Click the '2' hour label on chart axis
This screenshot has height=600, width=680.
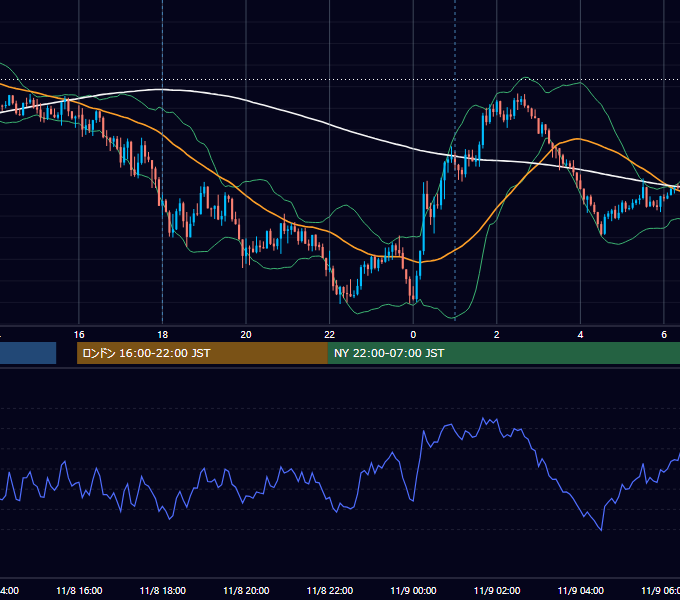[497, 335]
